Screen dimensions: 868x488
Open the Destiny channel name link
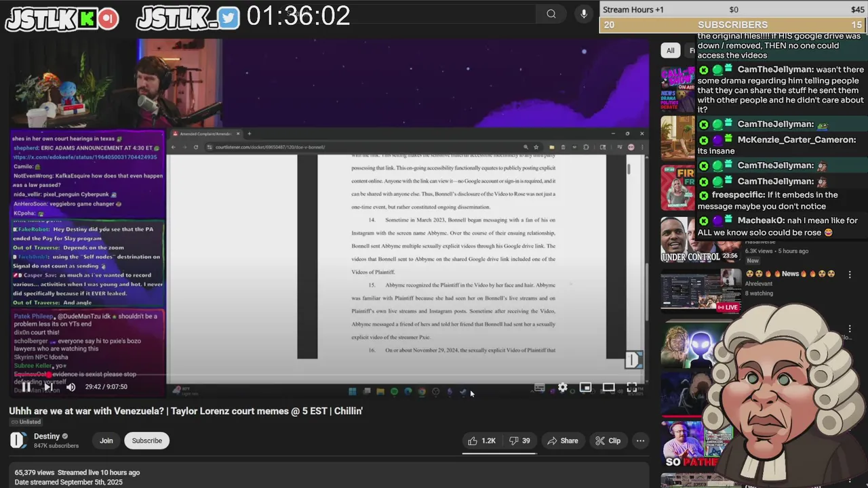click(x=47, y=436)
